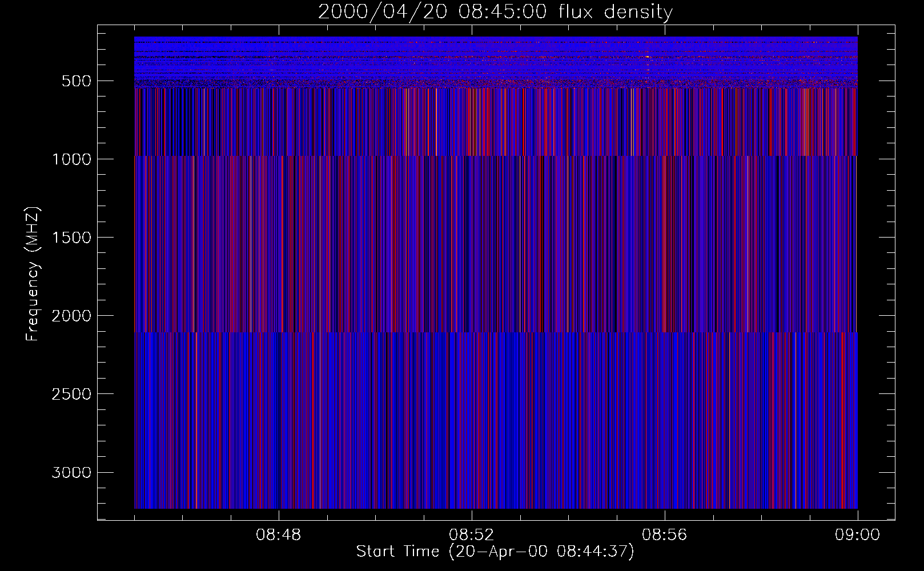Click the 'Start Time (20-Apr-00 08:44:37)' label
924x571 pixels.
pos(495,552)
